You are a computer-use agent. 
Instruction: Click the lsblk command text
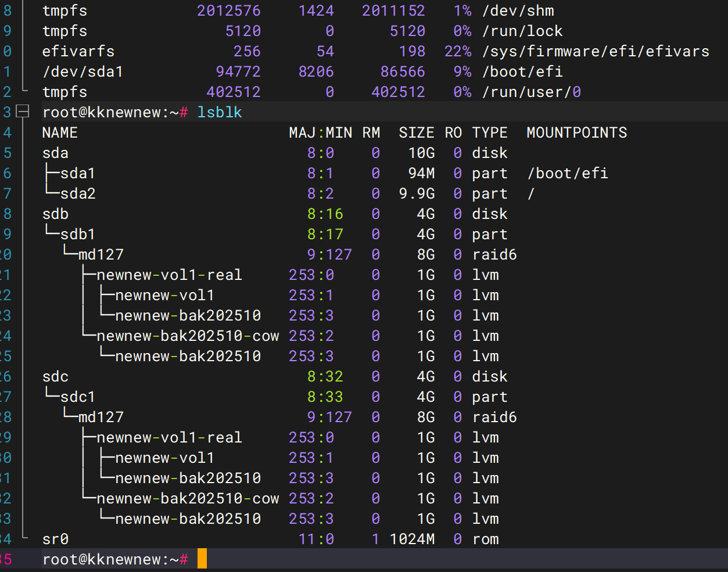click(x=220, y=112)
